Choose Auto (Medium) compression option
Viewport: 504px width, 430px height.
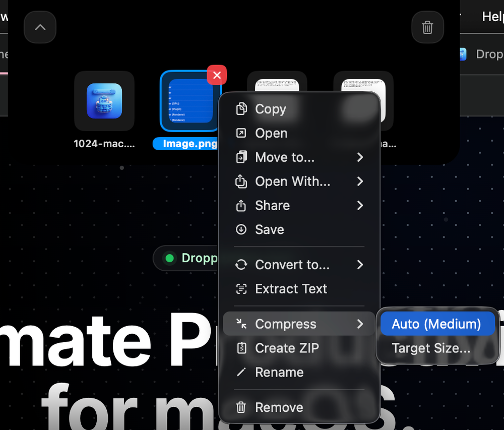(x=436, y=324)
